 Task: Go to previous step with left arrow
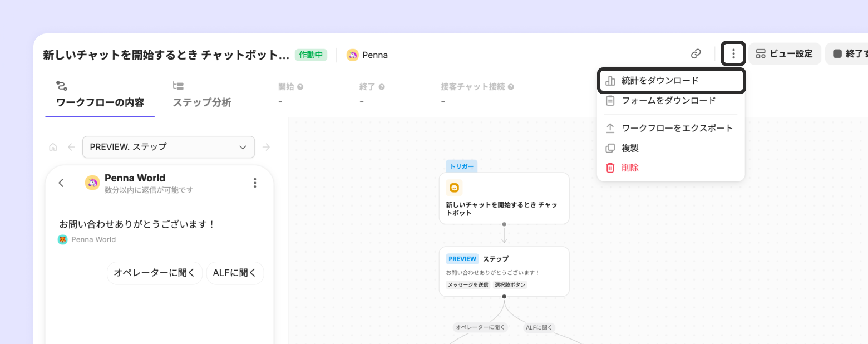[71, 148]
